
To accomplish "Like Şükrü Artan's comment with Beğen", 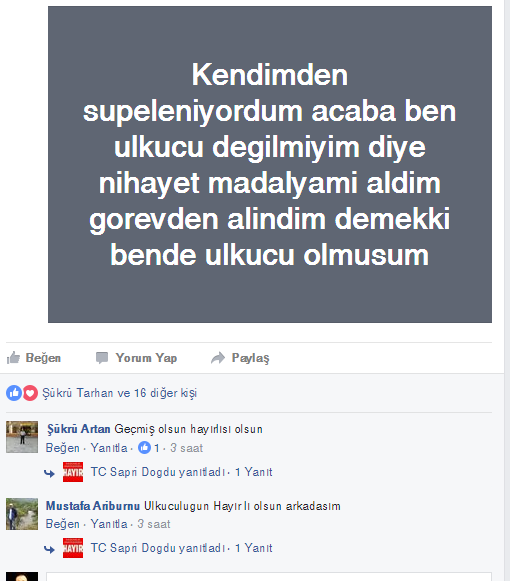I will [63, 448].
